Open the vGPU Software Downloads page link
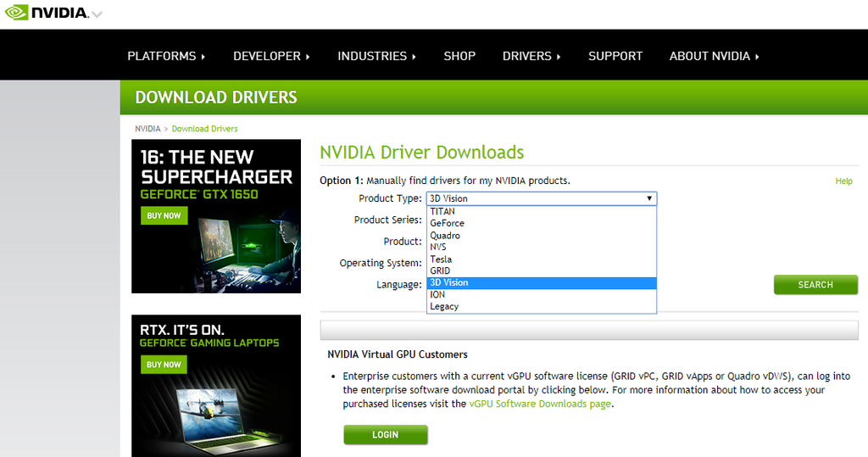This screenshot has height=457, width=868. click(x=540, y=404)
